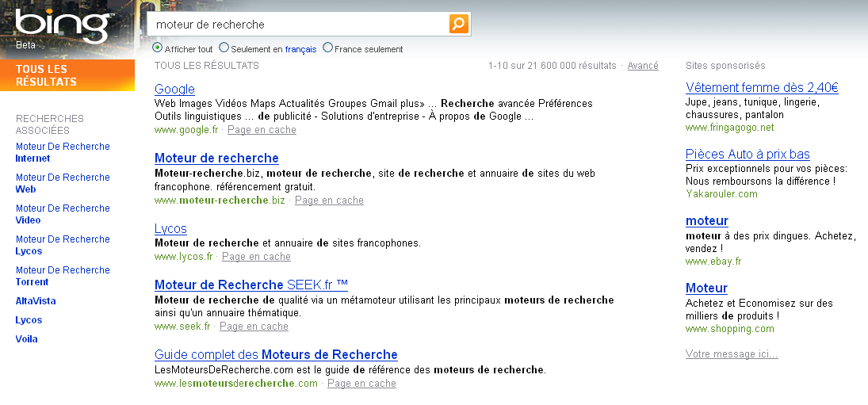The image size is (868, 405).
Task: Select the 'France seulement' radio option
Action: pyautogui.click(x=327, y=48)
